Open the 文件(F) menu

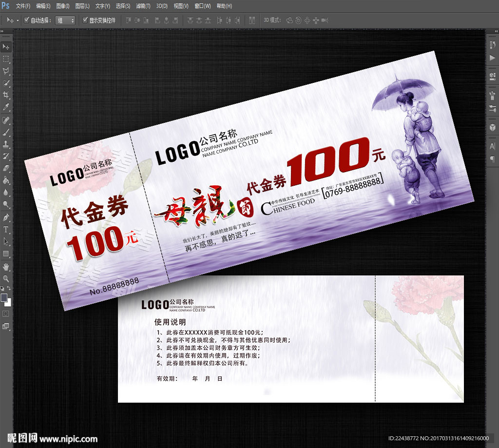[23, 6]
